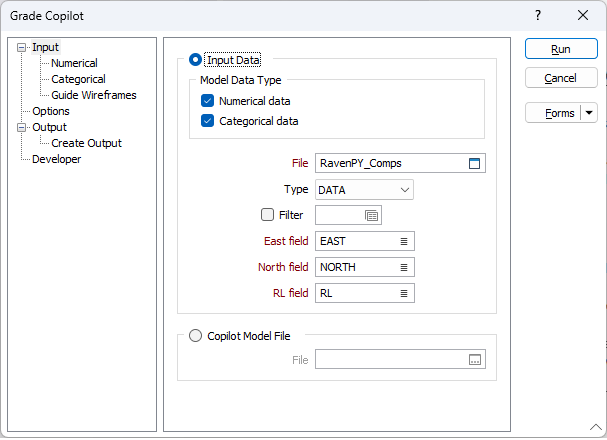
Task: Select Options in the tree
Action: point(51,111)
